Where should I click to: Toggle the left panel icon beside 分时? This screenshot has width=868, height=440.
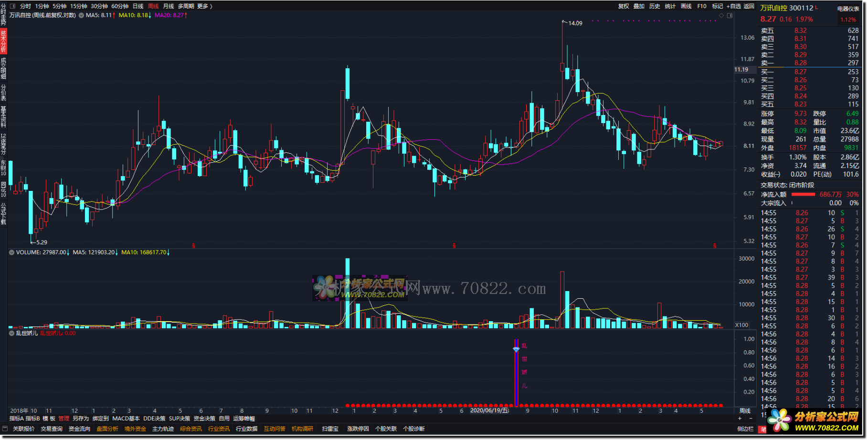tap(12, 6)
